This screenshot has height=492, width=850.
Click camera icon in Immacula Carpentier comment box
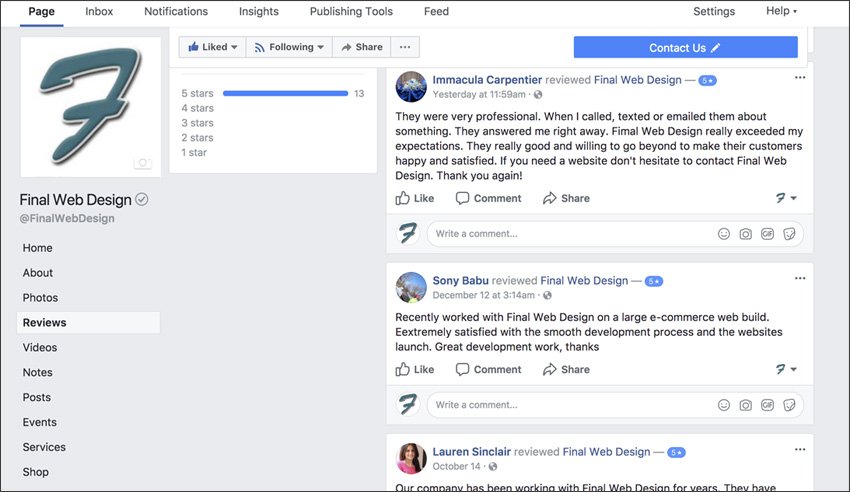tap(745, 234)
